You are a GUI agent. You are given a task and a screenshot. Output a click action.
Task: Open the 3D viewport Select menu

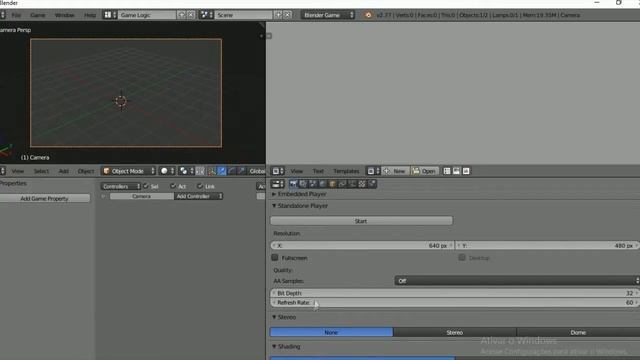pyautogui.click(x=41, y=171)
